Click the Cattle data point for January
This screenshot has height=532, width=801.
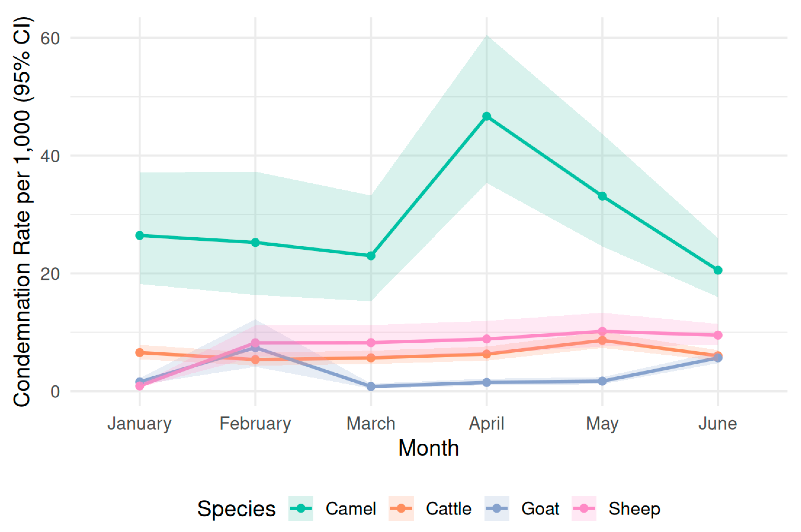[139, 353]
